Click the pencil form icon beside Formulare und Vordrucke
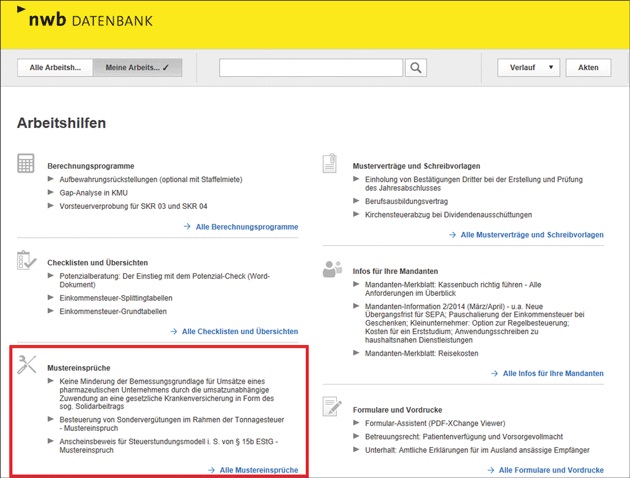This screenshot has height=478, width=630. pos(332,406)
